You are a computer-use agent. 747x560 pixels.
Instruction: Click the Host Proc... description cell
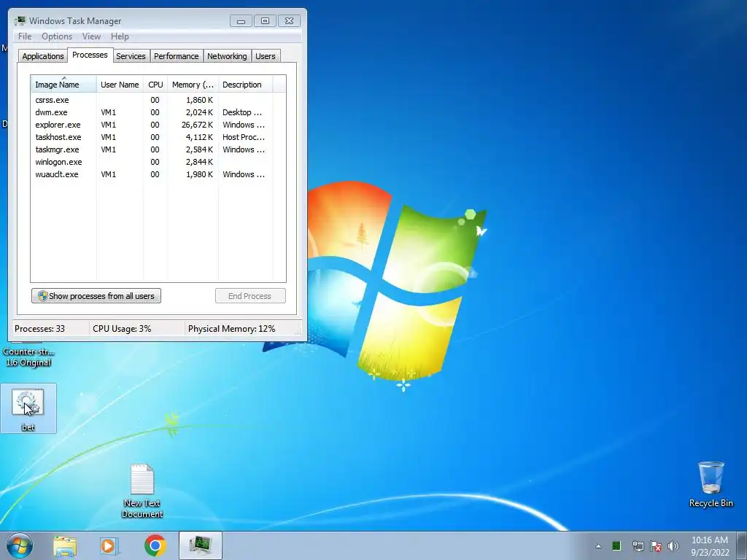click(x=244, y=137)
